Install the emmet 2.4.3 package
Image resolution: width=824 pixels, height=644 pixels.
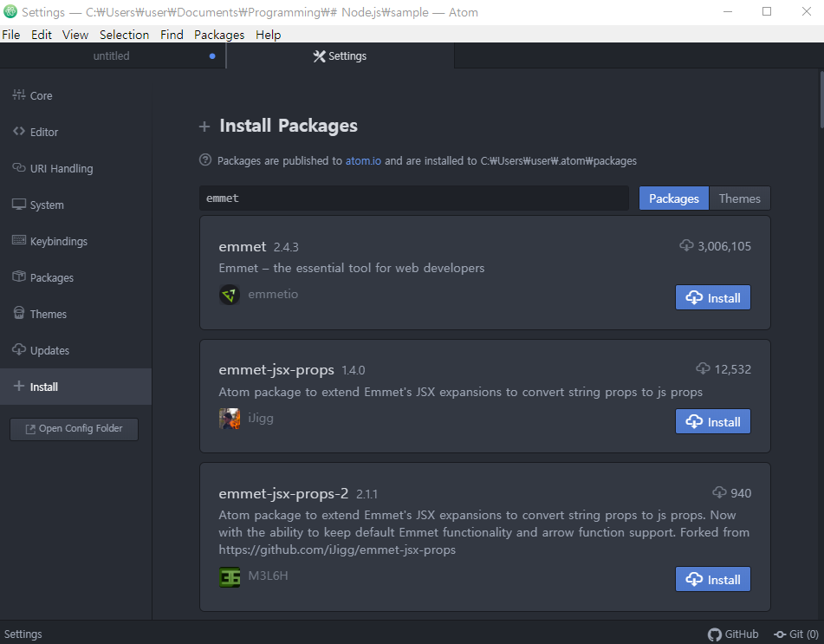[712, 297]
